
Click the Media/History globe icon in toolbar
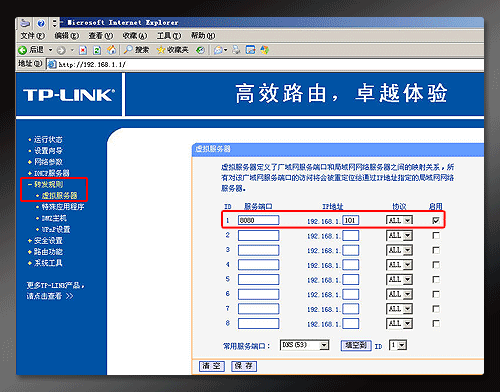pyautogui.click(x=200, y=50)
